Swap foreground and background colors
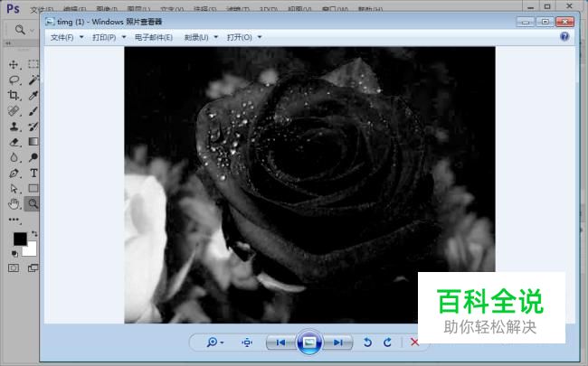The image size is (588, 366). click(34, 234)
